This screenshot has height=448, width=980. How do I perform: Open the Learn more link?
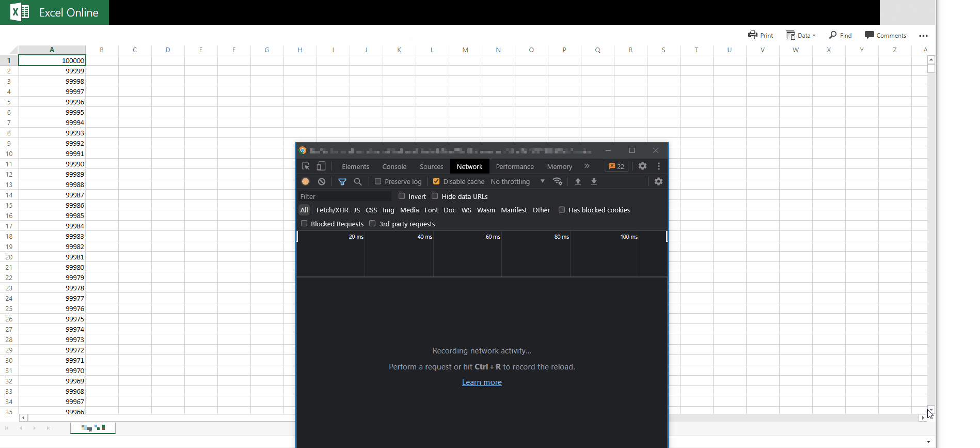pyautogui.click(x=482, y=382)
